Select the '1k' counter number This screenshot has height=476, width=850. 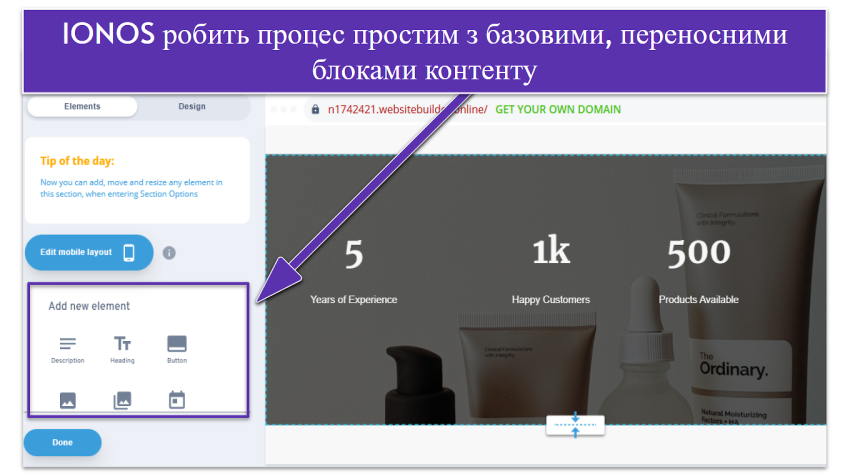[x=551, y=251]
